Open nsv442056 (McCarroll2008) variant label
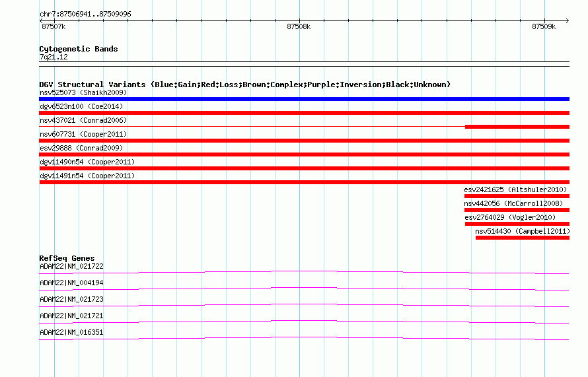This screenshot has height=377, width=588. 514,203
